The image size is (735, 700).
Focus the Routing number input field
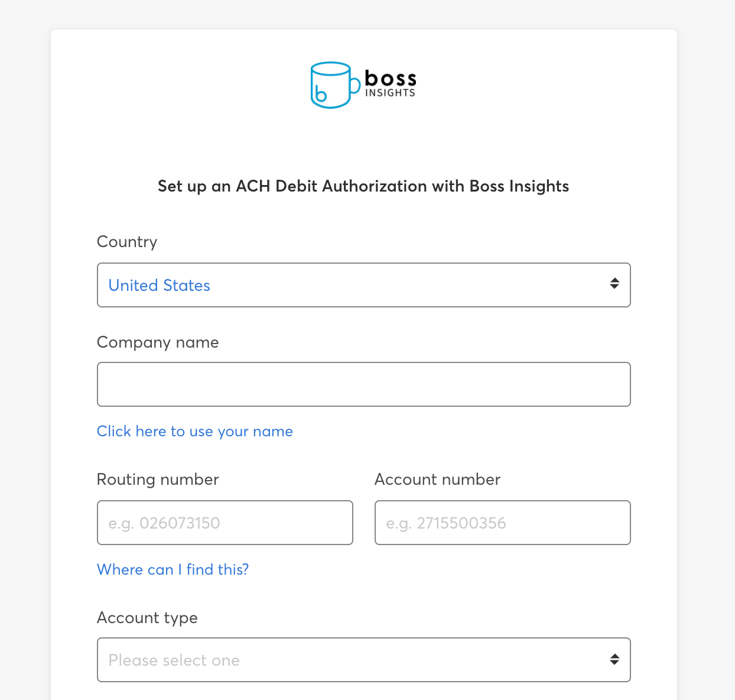pos(225,523)
